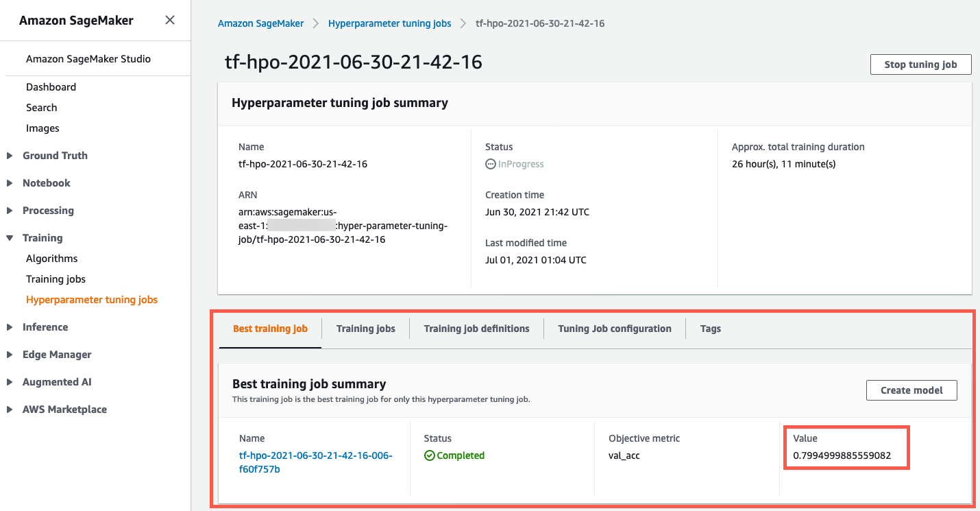Click the Augmented AI sidebar label

[57, 382]
